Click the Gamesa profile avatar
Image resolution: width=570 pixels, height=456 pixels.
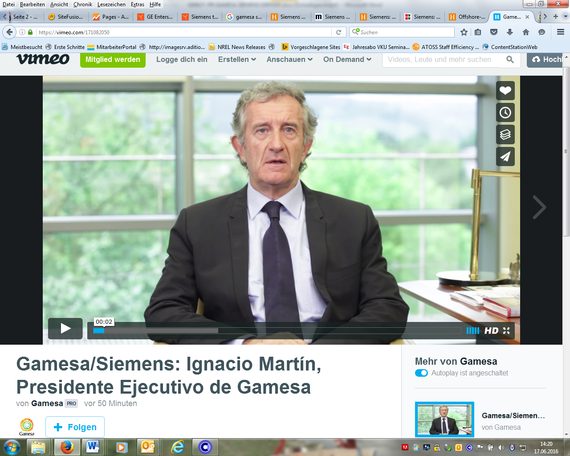(27, 427)
